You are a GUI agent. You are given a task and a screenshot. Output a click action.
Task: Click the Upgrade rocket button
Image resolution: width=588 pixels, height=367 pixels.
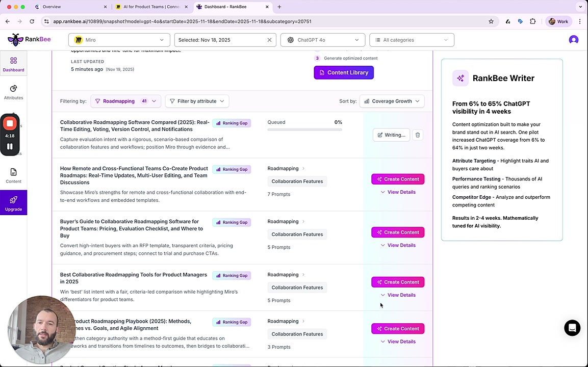(13, 203)
